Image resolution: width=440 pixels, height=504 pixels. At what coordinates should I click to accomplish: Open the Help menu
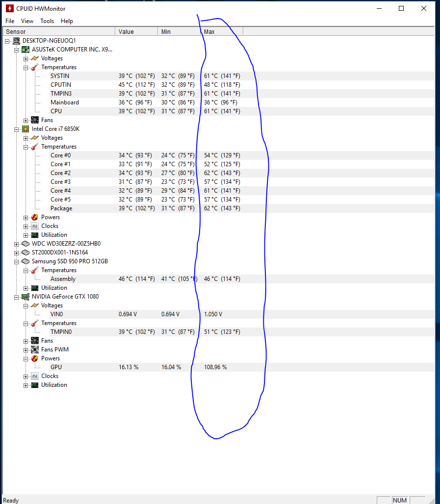67,21
